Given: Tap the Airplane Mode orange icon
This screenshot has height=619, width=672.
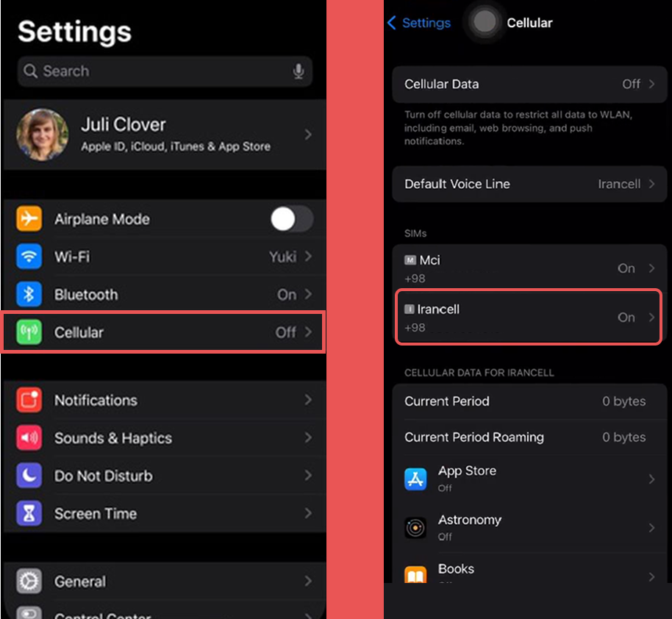Looking at the screenshot, I should click(x=29, y=219).
